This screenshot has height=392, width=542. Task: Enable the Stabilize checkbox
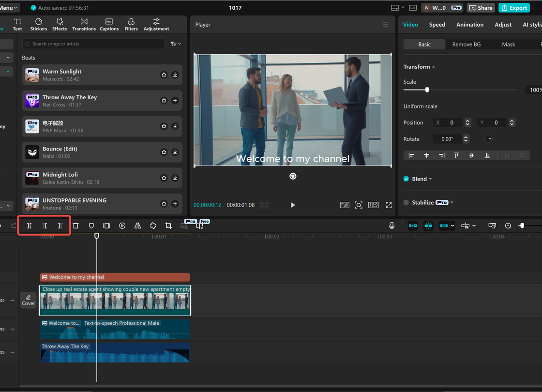pyautogui.click(x=406, y=203)
